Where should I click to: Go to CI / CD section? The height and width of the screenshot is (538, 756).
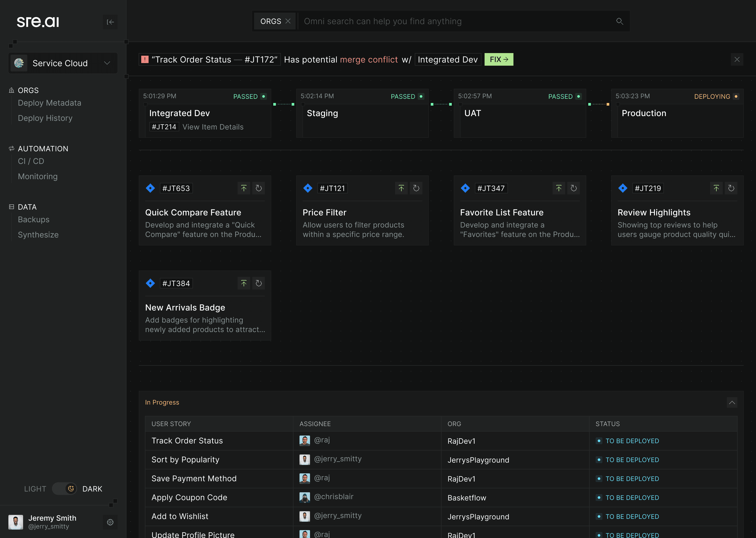tap(31, 161)
